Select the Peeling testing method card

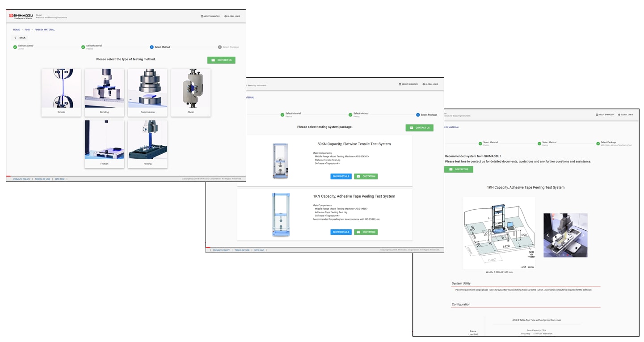tap(147, 144)
